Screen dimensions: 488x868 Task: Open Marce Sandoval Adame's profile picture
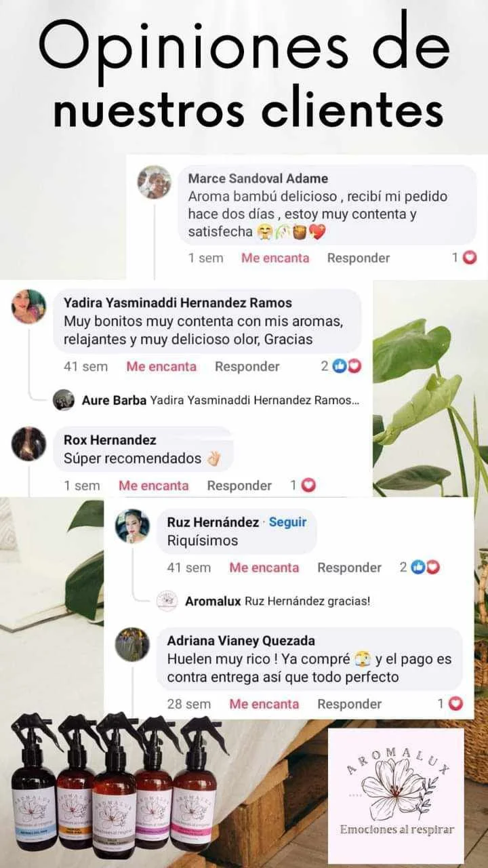[154, 182]
